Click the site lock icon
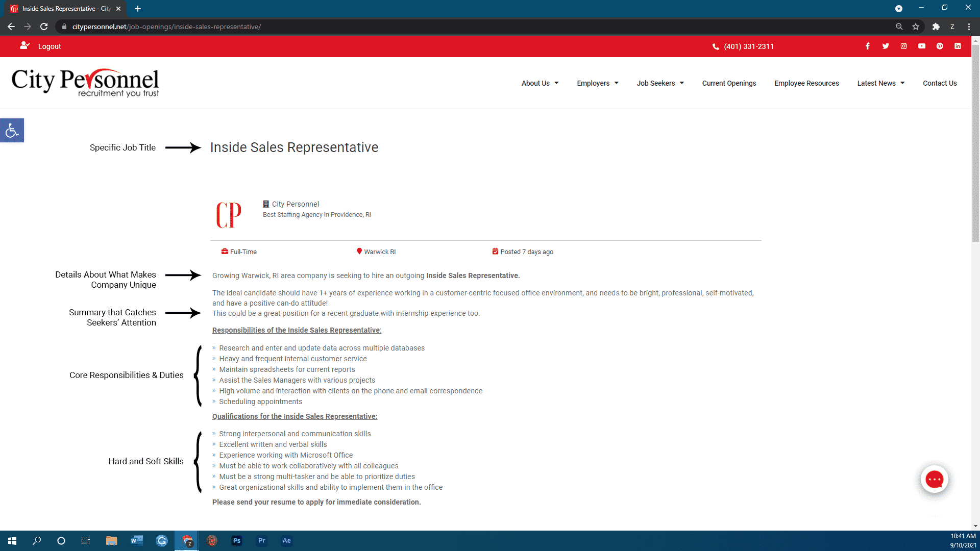Viewport: 980px width, 551px height. (64, 27)
